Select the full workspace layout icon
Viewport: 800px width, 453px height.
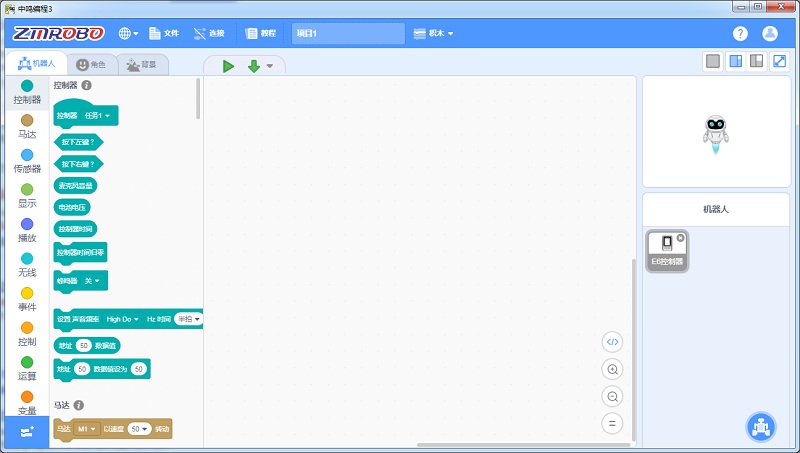click(713, 61)
